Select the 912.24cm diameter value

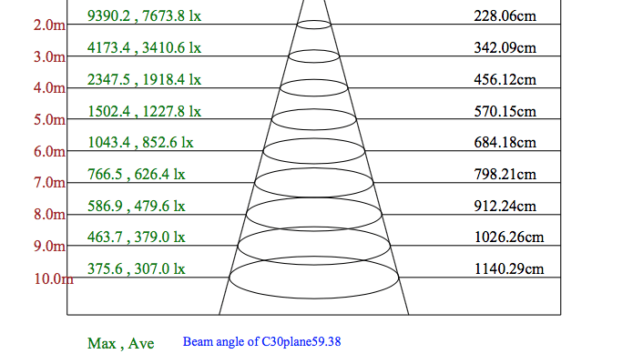pyautogui.click(x=505, y=206)
